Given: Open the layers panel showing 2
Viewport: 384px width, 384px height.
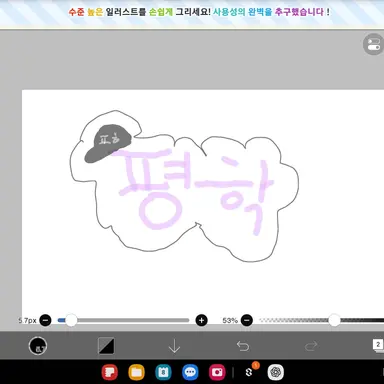Looking at the screenshot, I should 378,345.
